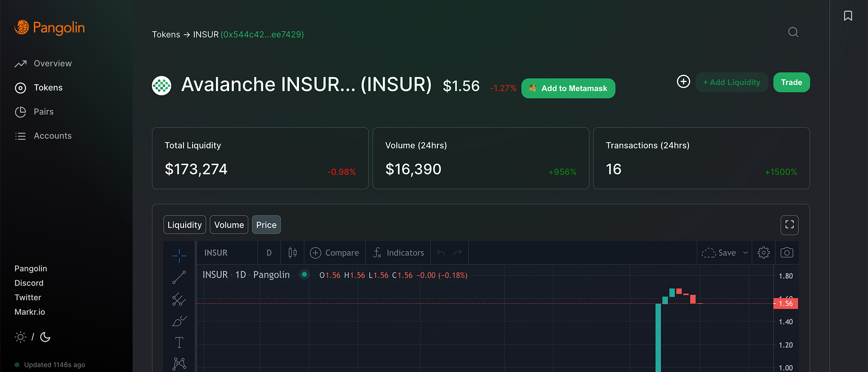Click the Overview trend-line icon
The height and width of the screenshot is (372, 868).
20,64
